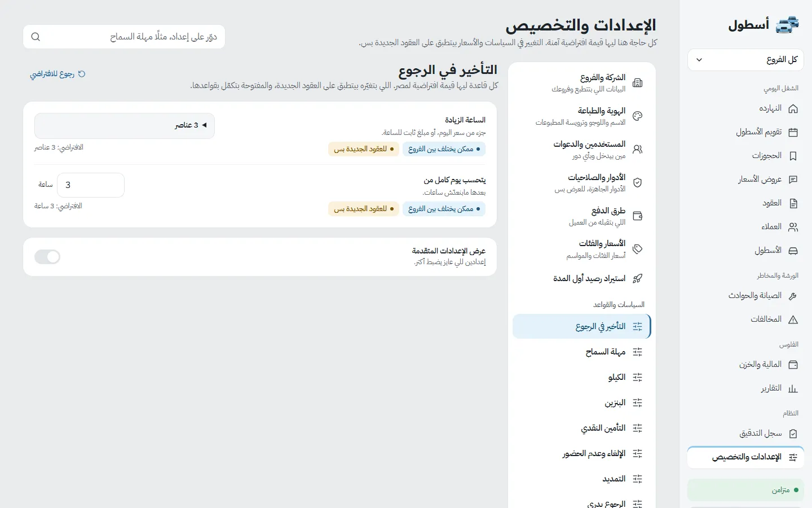Open the كل الفروع branch dropdown
812x508 pixels.
pyautogui.click(x=745, y=60)
